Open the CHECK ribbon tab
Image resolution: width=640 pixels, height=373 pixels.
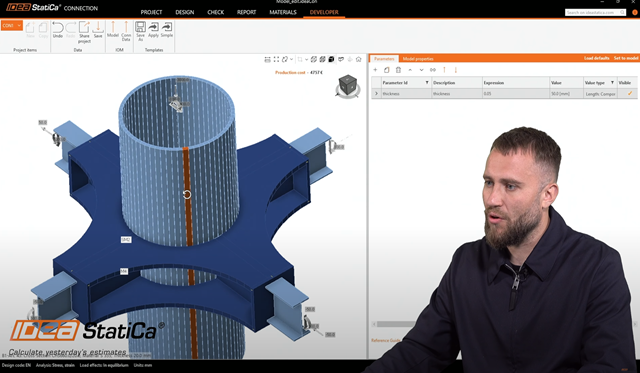click(216, 12)
